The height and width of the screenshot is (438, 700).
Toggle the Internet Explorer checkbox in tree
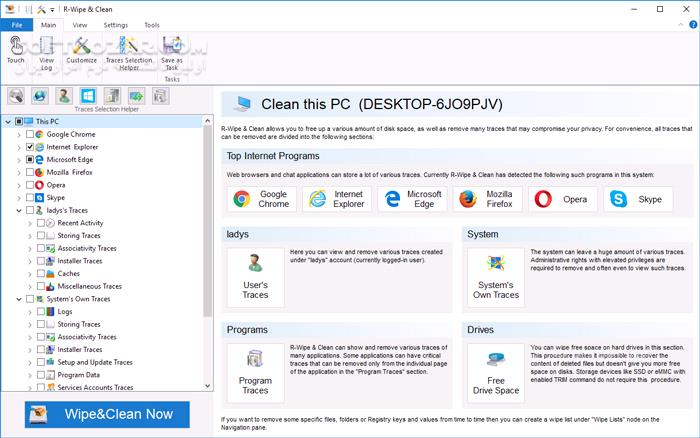[30, 146]
